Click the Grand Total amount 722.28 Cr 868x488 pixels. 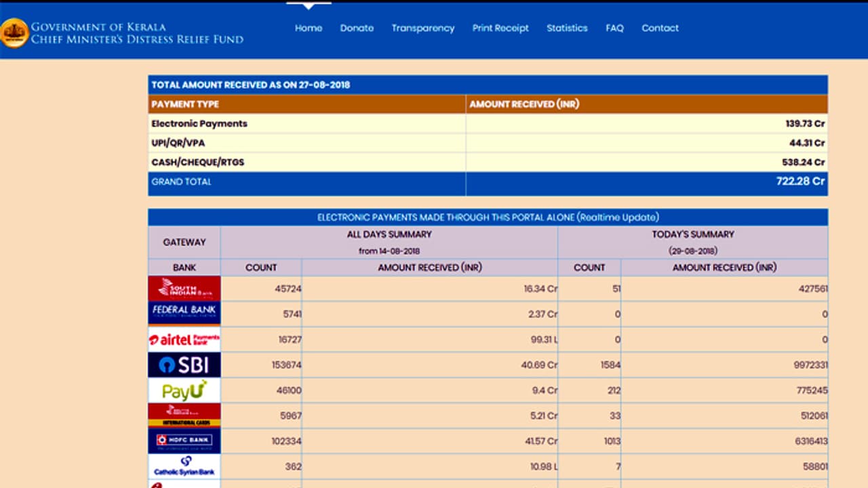coord(800,182)
